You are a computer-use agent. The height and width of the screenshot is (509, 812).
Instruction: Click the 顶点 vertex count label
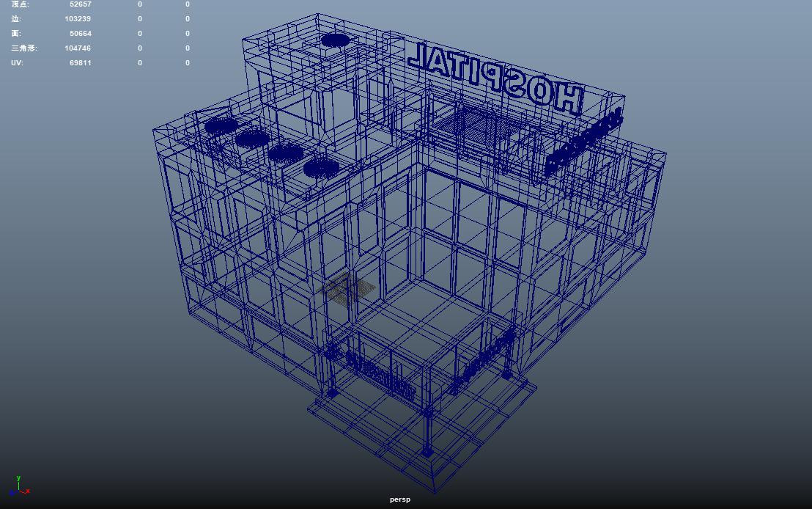tap(21, 4)
